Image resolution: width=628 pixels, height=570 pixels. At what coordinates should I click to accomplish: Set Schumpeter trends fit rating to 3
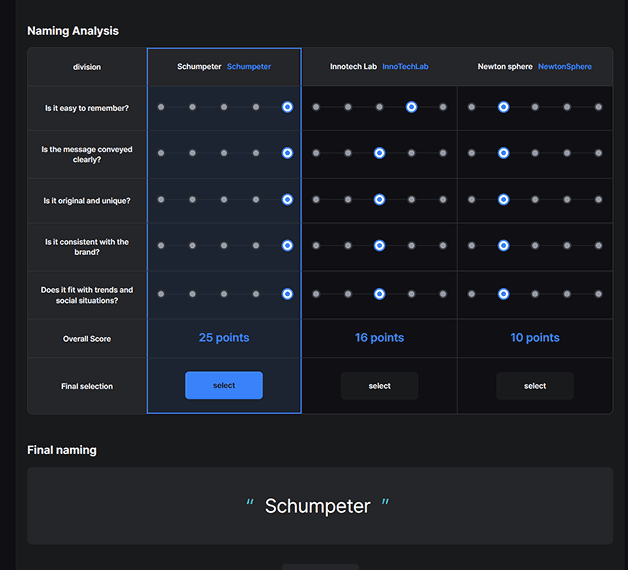[224, 294]
